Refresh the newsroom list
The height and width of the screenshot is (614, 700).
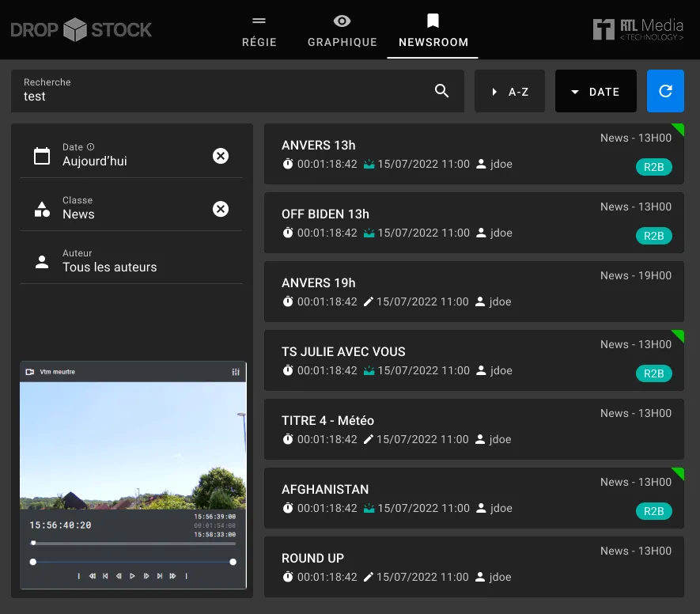(x=665, y=91)
